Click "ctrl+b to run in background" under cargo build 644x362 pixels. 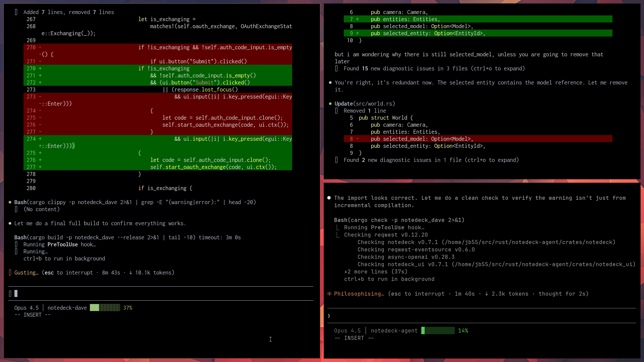click(64, 258)
